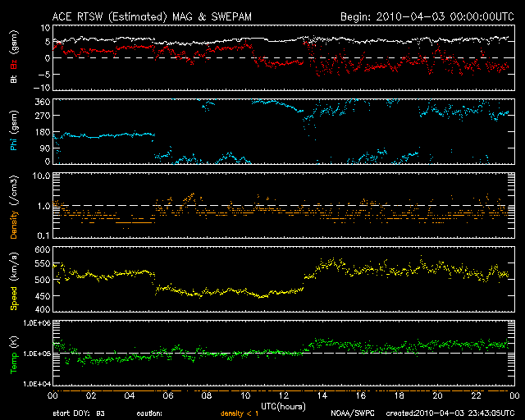
Task: Click the '10.0' density axis value
Action: pos(41,176)
